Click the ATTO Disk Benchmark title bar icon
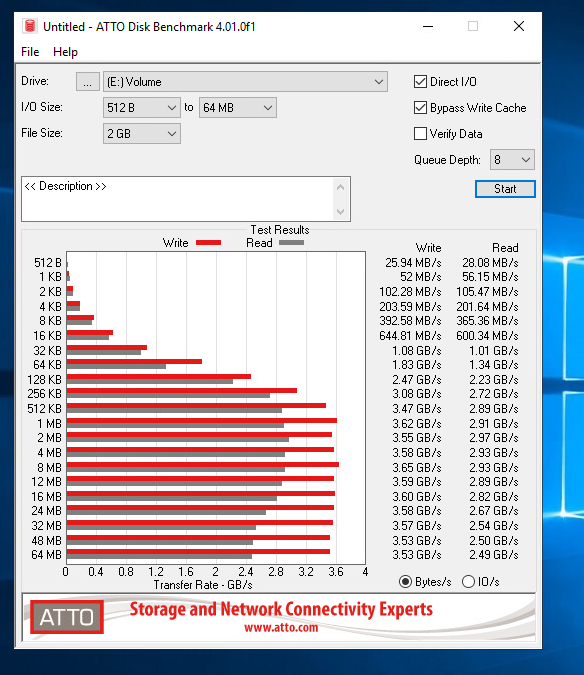Viewport: 584px width, 675px height. coord(30,26)
